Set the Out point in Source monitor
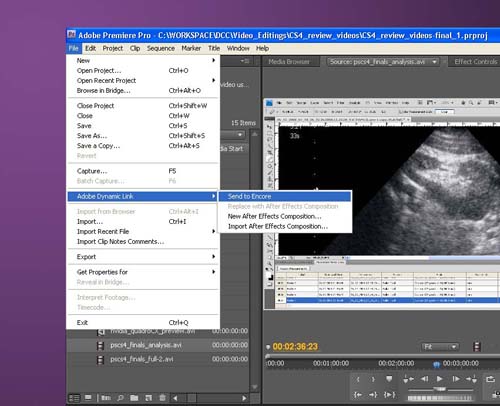This screenshot has width=500, height=406. (x=373, y=379)
